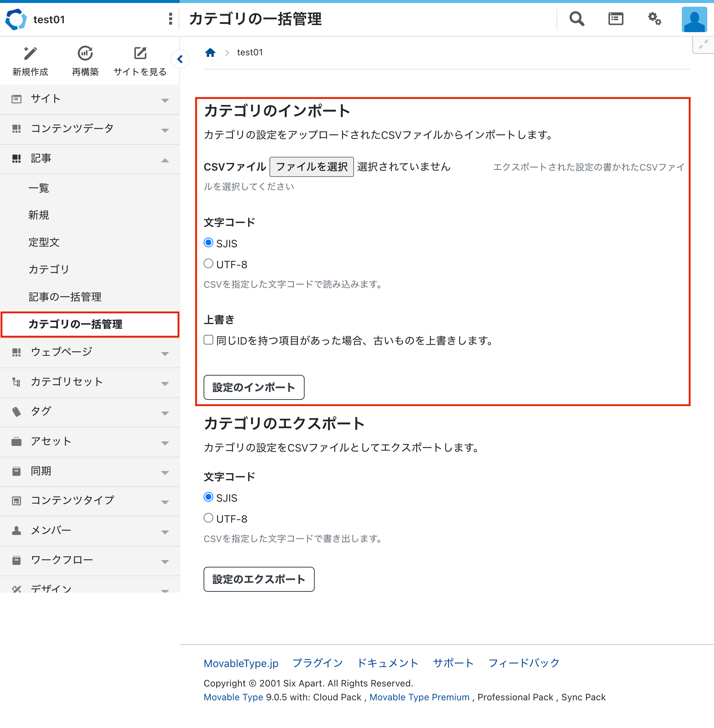Screen dimensions: 714x728
Task: Click the 設定のインポート button
Action: pos(254,387)
